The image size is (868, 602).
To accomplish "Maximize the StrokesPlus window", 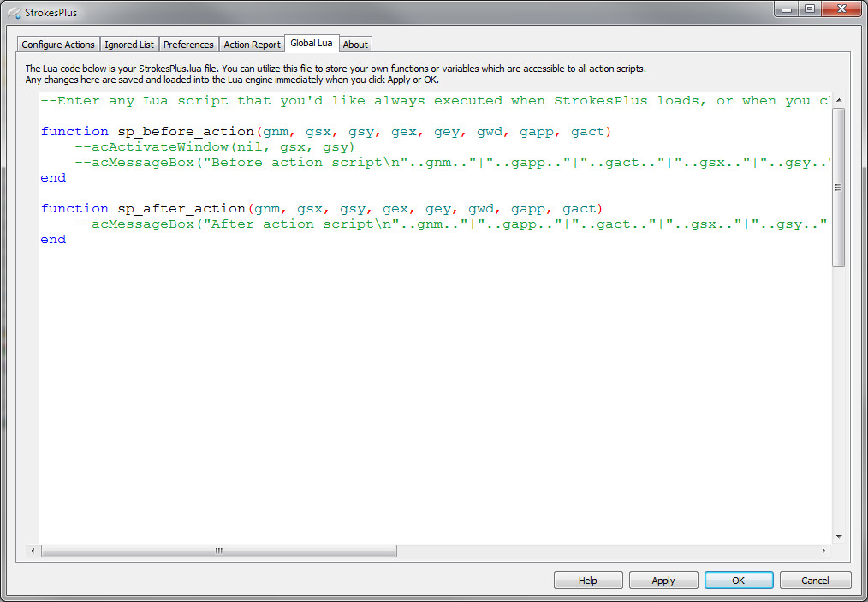I will 809,9.
